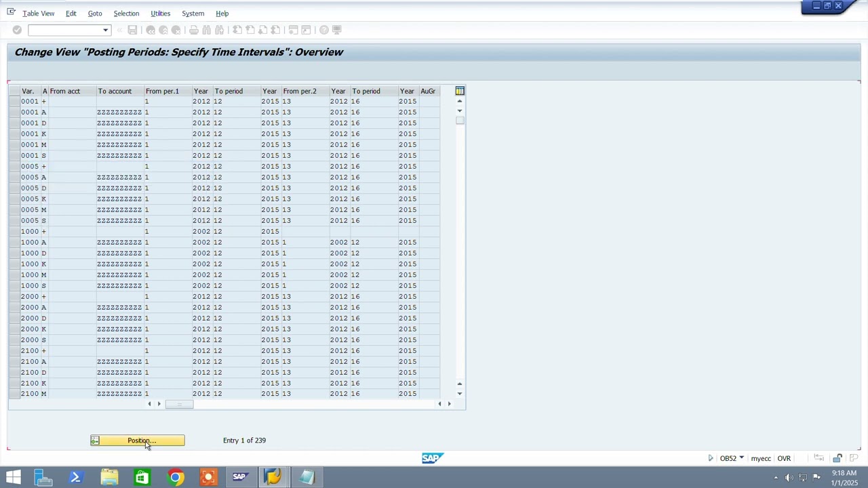The width and height of the screenshot is (868, 488).
Task: Click the vertical scrollbar thumb of table
Action: pyautogui.click(x=460, y=121)
